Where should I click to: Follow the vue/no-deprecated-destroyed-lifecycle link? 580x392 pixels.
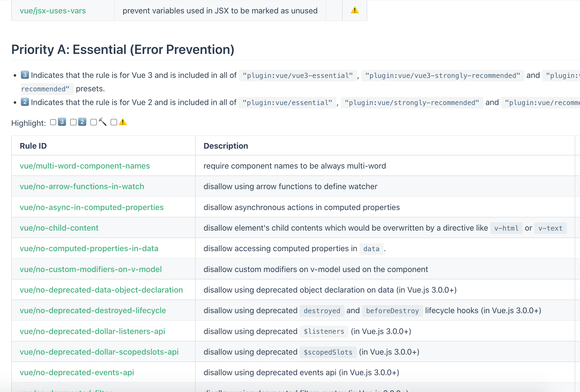click(x=93, y=310)
